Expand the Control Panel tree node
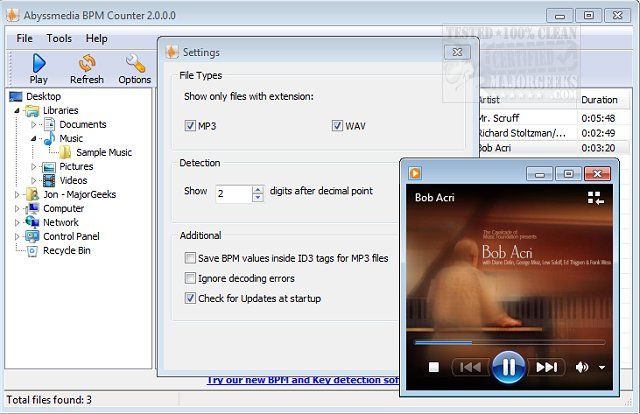Image resolution: width=640 pixels, height=414 pixels. [17, 236]
